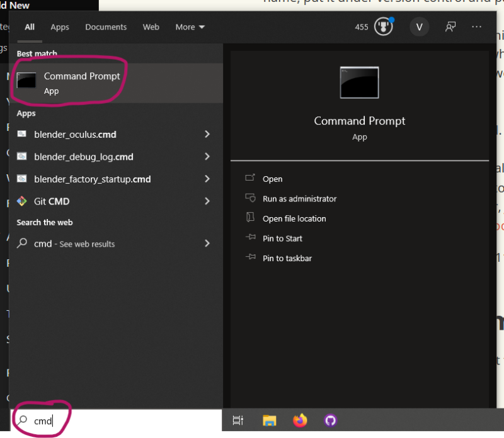This screenshot has width=504, height=438.
Task: Click the Pin to Start pin icon
Action: point(250,237)
